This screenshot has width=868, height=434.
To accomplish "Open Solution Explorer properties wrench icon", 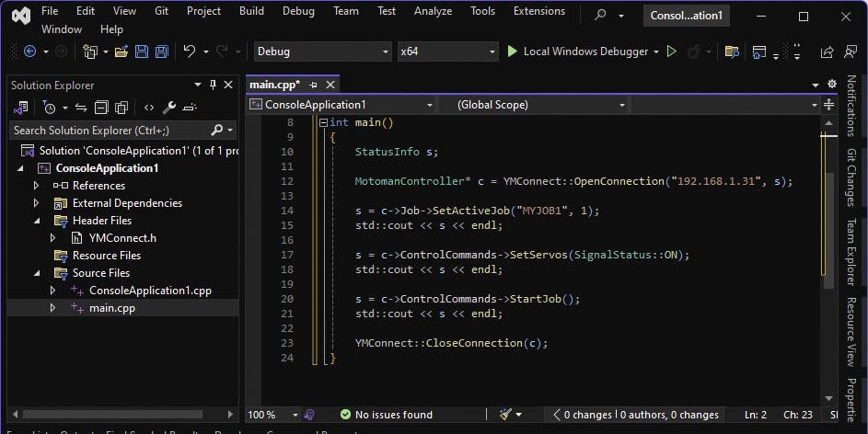I will click(169, 108).
